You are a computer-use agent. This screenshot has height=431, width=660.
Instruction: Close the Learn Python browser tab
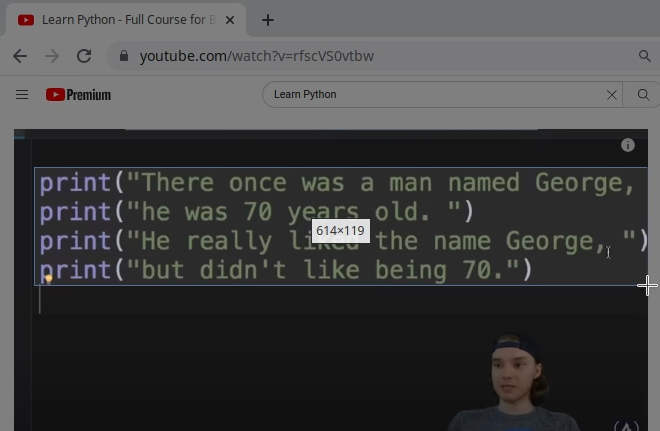(230, 20)
